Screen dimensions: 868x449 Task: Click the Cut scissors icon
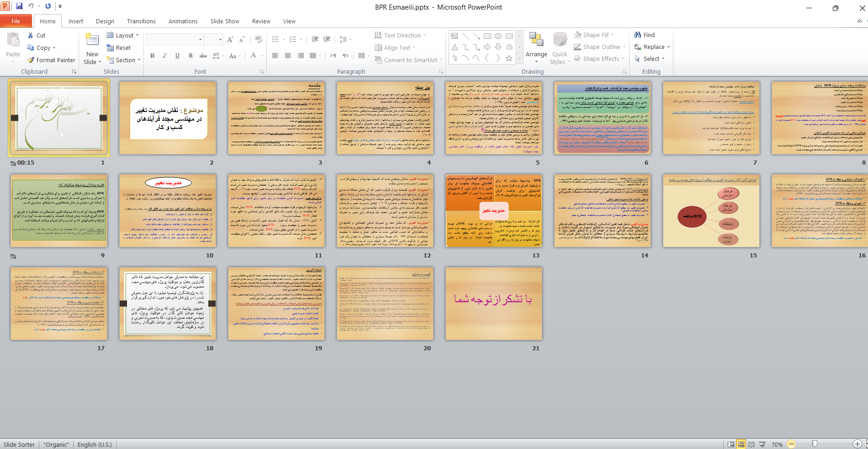coord(30,35)
